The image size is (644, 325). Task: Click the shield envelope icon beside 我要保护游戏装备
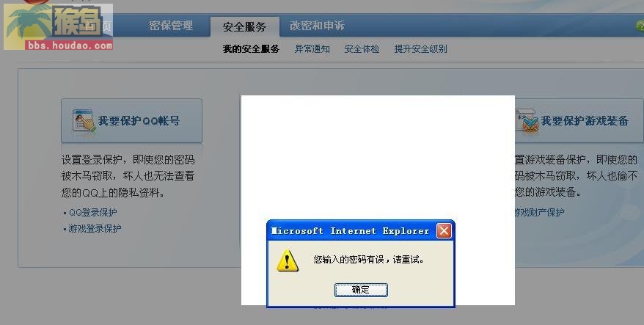[526, 121]
